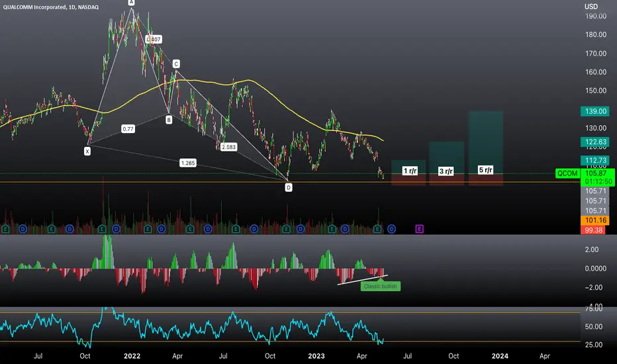
Task: Open the USD currency selector
Action: [591, 7]
